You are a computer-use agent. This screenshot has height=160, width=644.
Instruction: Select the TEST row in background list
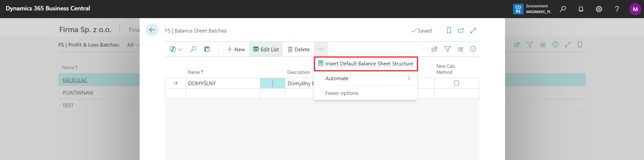tap(68, 105)
